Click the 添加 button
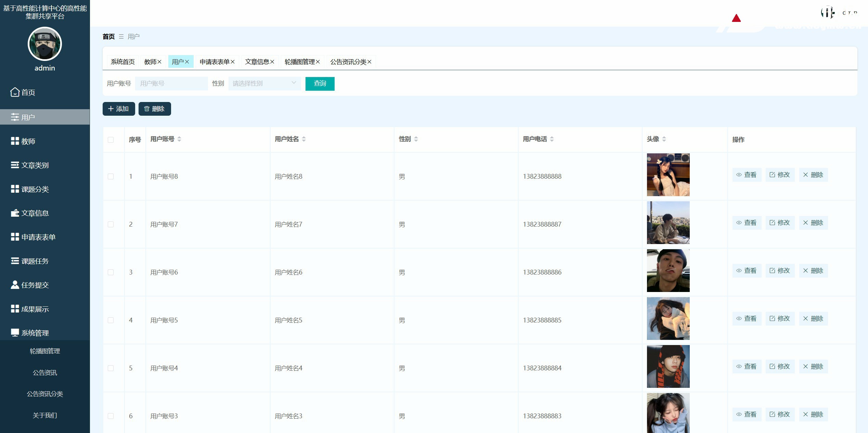Viewport: 868px width, 433px height. tap(119, 109)
